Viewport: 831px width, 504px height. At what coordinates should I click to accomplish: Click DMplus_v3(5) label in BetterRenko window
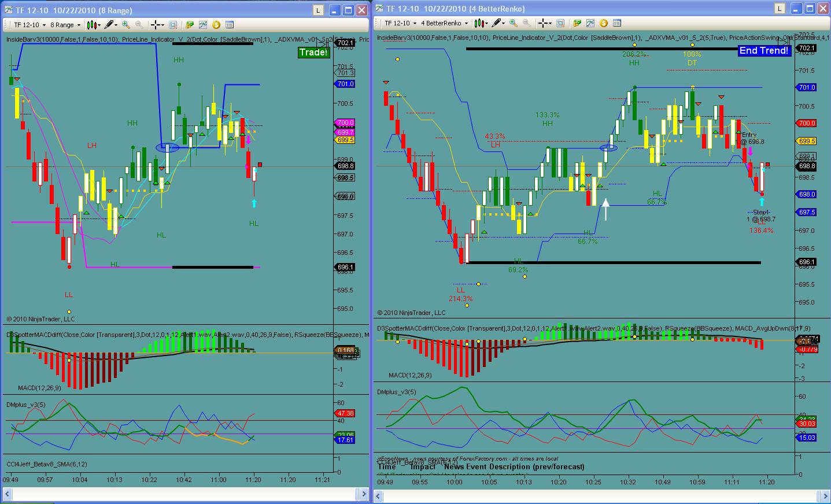[x=397, y=392]
